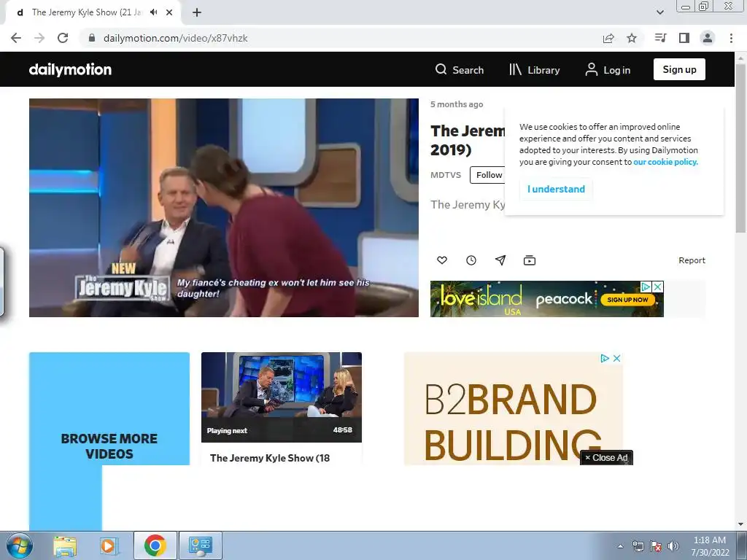Click the video title The Jeremy heading

468,140
